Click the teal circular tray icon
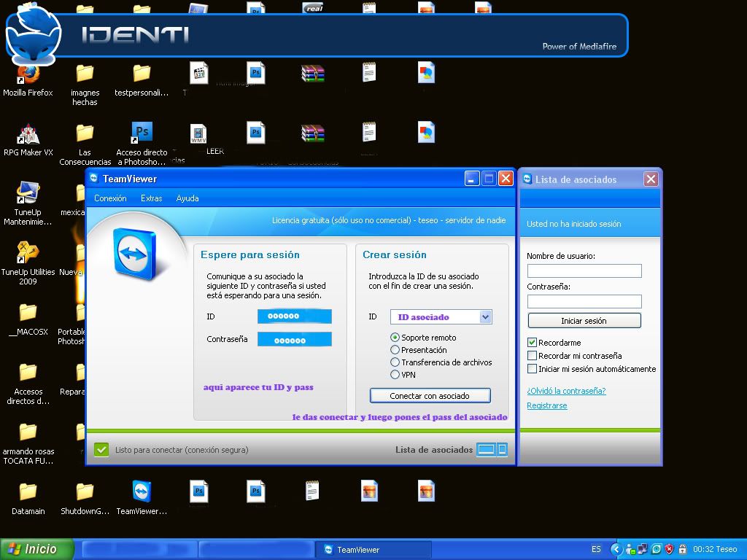 click(657, 550)
